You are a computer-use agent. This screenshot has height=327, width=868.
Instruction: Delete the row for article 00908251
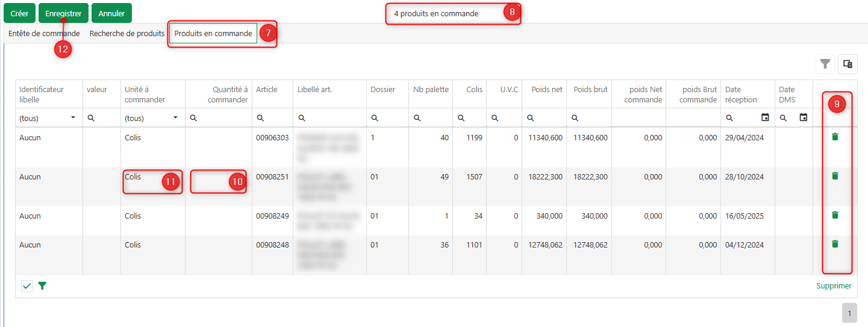pyautogui.click(x=835, y=176)
